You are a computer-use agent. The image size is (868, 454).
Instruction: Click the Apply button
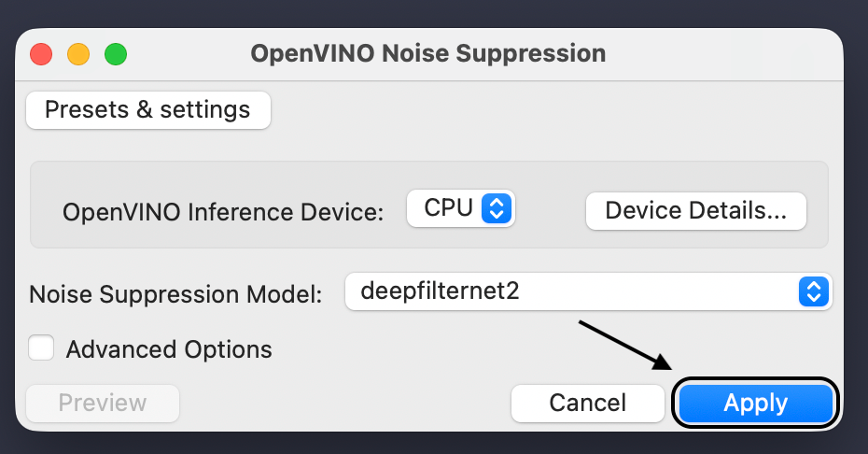(x=755, y=403)
